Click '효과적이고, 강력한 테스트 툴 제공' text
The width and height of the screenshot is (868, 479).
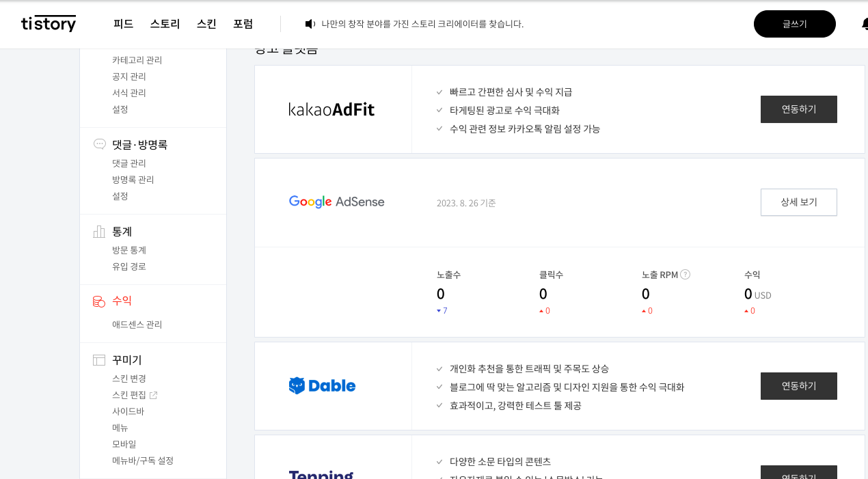515,405
